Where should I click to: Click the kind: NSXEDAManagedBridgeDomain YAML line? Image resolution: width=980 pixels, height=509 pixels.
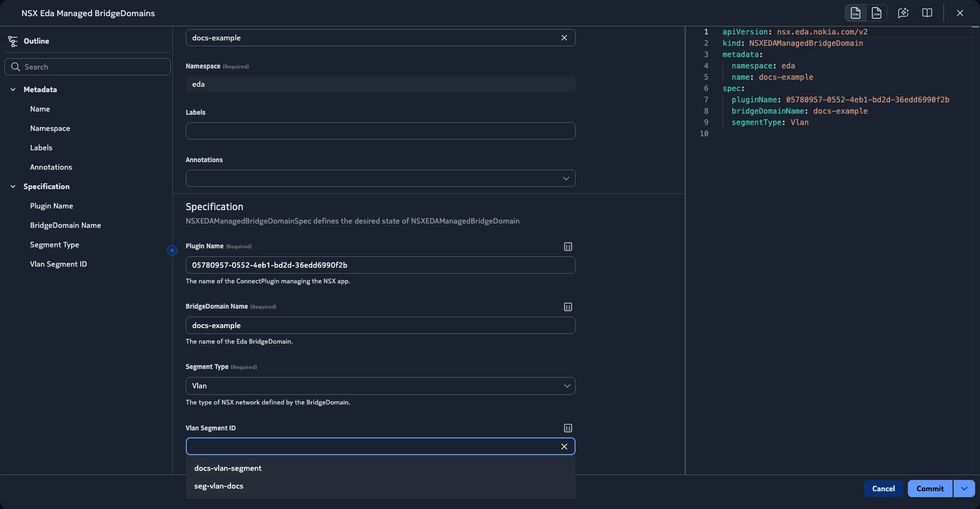[793, 43]
